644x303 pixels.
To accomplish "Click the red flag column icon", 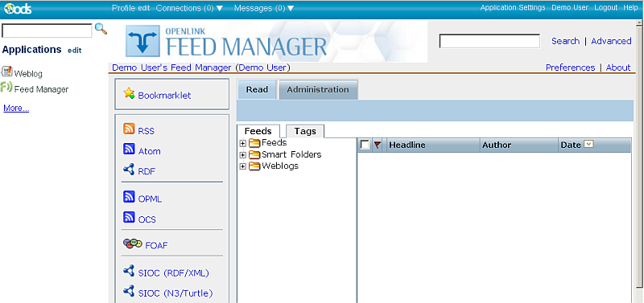I will point(378,145).
